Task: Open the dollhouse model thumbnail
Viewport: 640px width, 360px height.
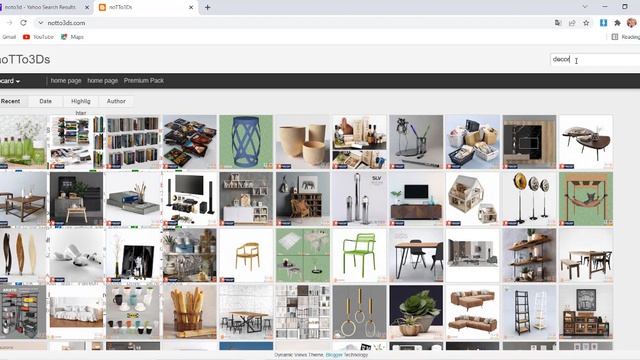Action: coord(472,198)
